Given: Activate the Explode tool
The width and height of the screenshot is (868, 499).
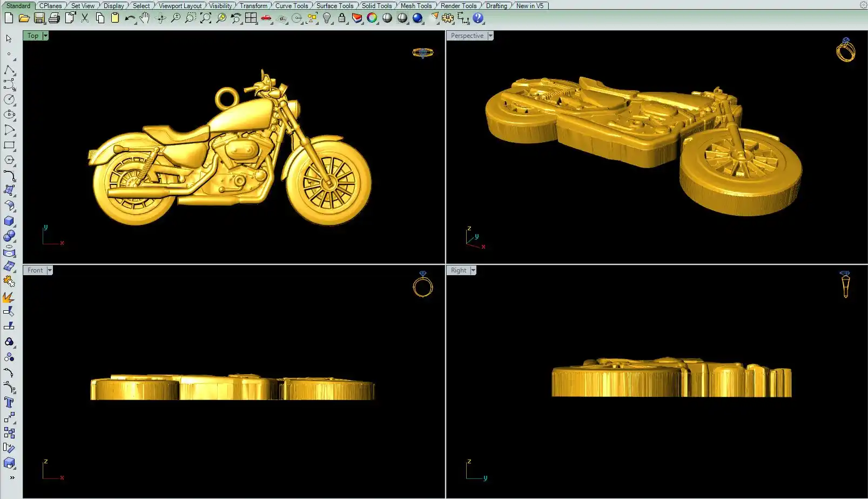Looking at the screenshot, I should pos(8,297).
